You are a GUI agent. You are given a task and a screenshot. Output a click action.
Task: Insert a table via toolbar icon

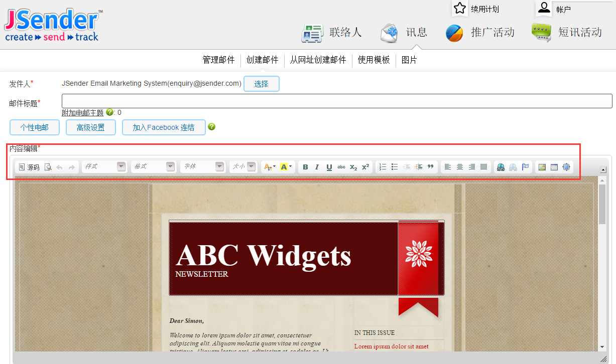tap(554, 167)
